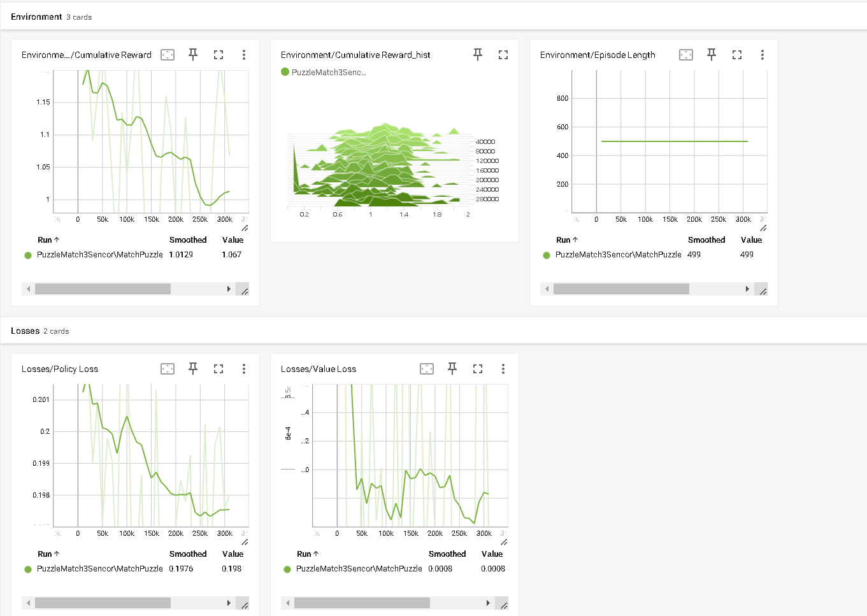Open more options on Episode Length card
867x616 pixels.
tap(763, 55)
